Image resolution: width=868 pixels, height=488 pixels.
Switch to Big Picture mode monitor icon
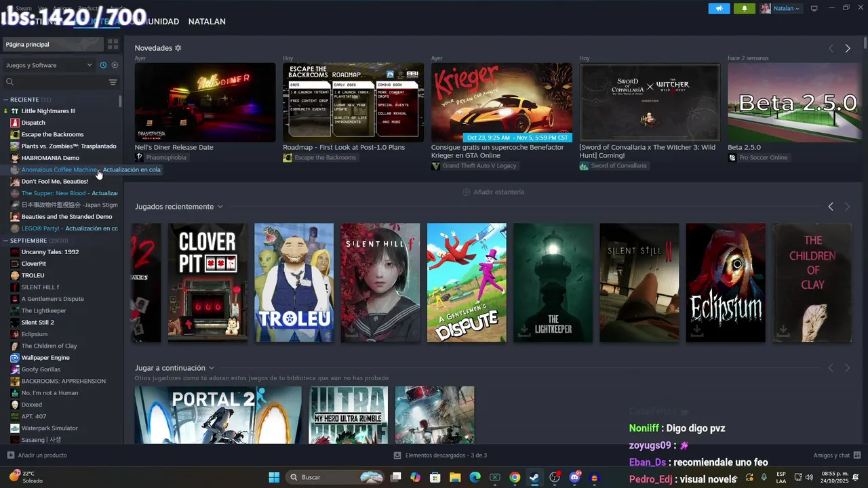pos(814,8)
